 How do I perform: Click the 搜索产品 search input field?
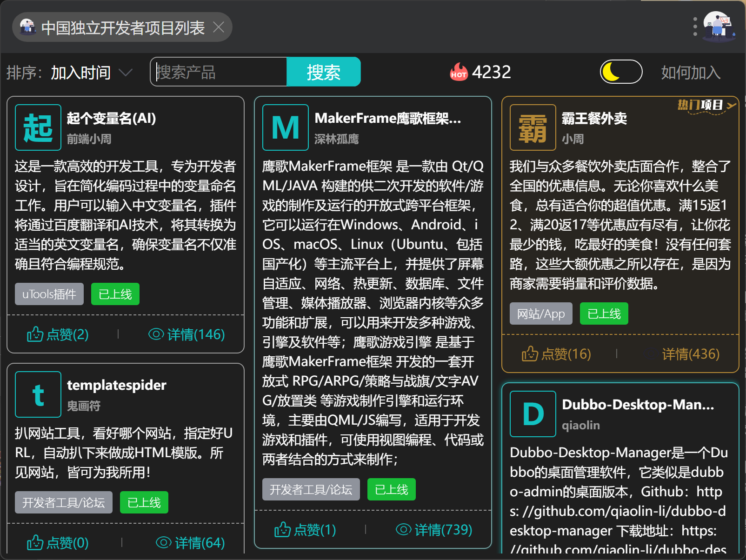[x=219, y=72]
